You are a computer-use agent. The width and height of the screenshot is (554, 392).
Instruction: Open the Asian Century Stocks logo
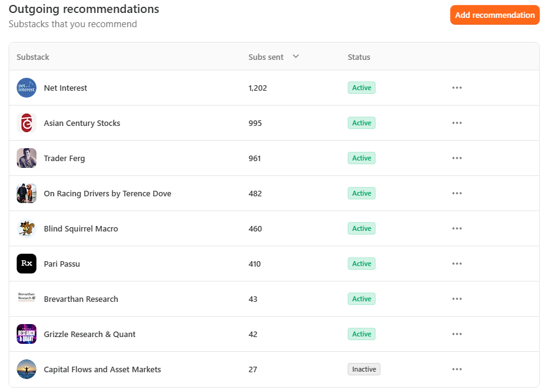pos(27,123)
